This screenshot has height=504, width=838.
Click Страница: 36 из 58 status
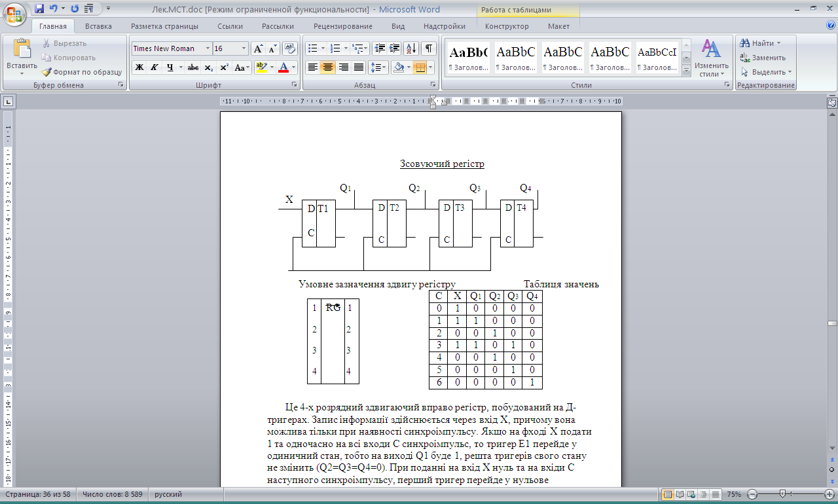coord(37,495)
